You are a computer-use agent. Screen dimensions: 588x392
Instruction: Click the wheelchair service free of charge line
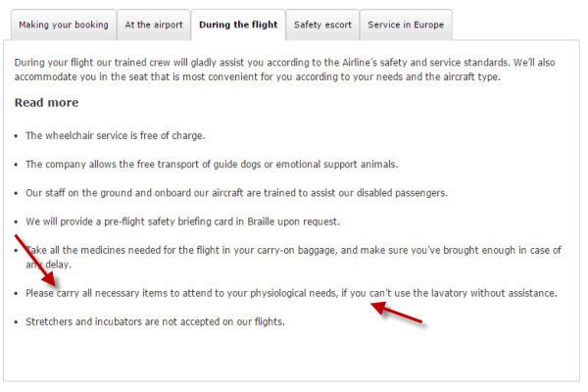(115, 135)
